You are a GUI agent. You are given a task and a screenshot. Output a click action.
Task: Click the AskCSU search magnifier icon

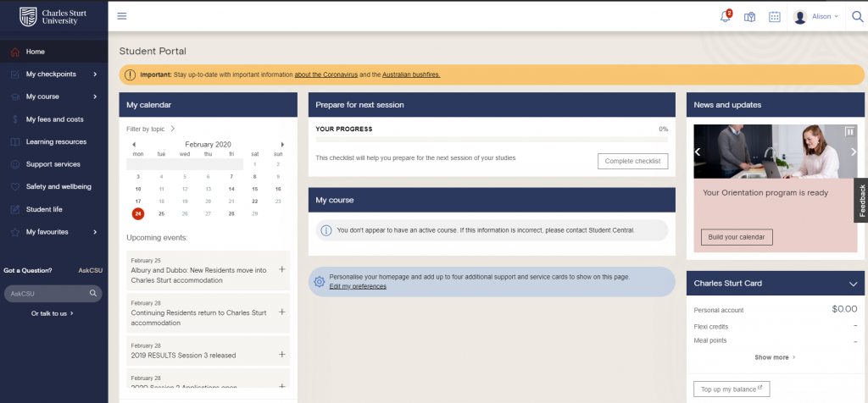point(93,294)
